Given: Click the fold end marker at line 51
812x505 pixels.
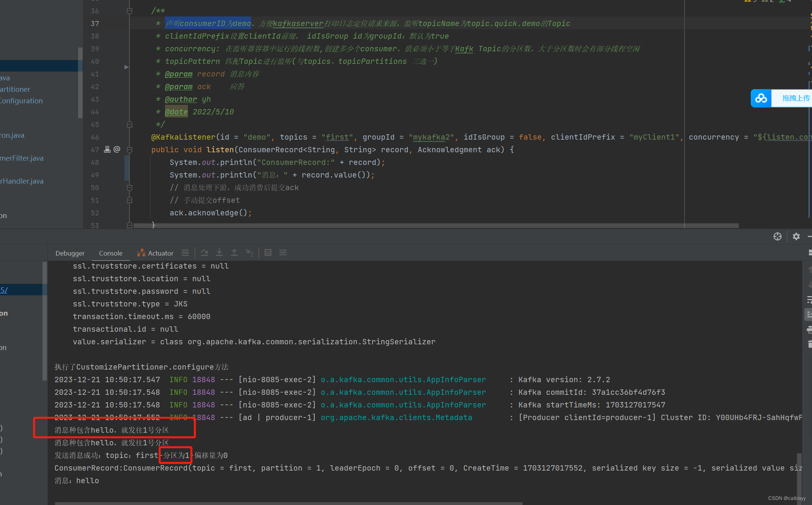Looking at the screenshot, I should [129, 200].
